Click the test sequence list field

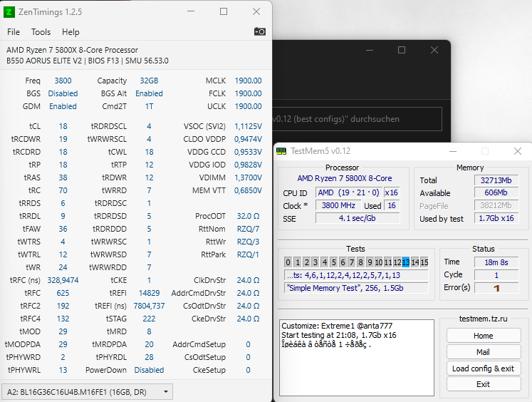tap(356, 275)
